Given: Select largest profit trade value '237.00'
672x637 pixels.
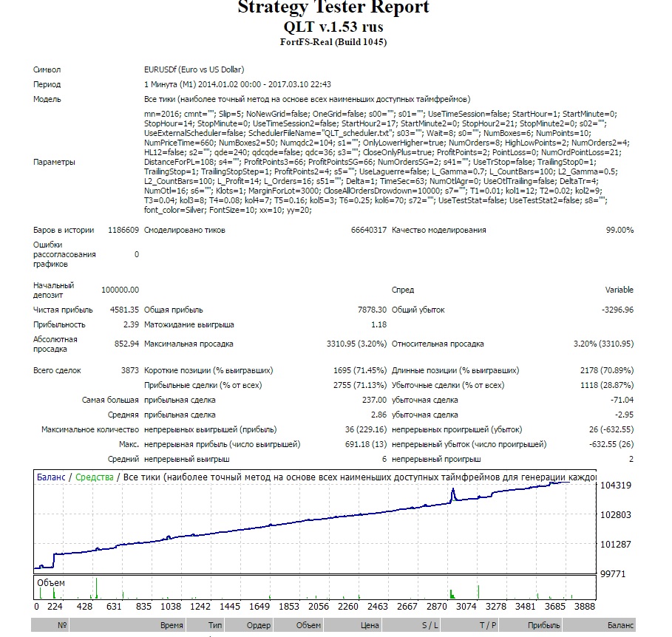Looking at the screenshot, I should 374,400.
